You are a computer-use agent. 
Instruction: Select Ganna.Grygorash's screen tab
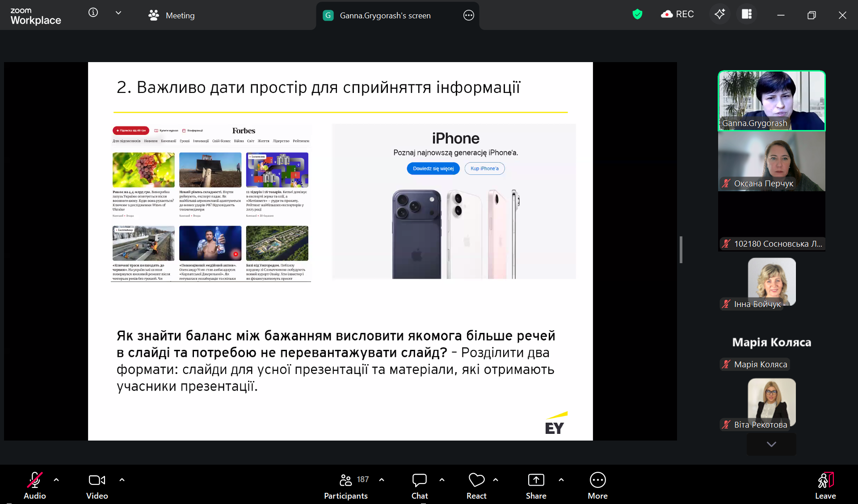pos(385,16)
